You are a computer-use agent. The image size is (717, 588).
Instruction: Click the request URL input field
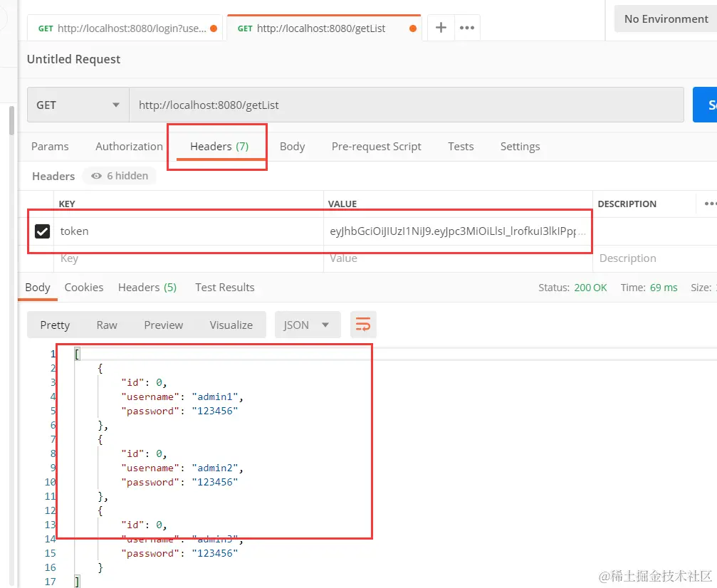click(407, 105)
